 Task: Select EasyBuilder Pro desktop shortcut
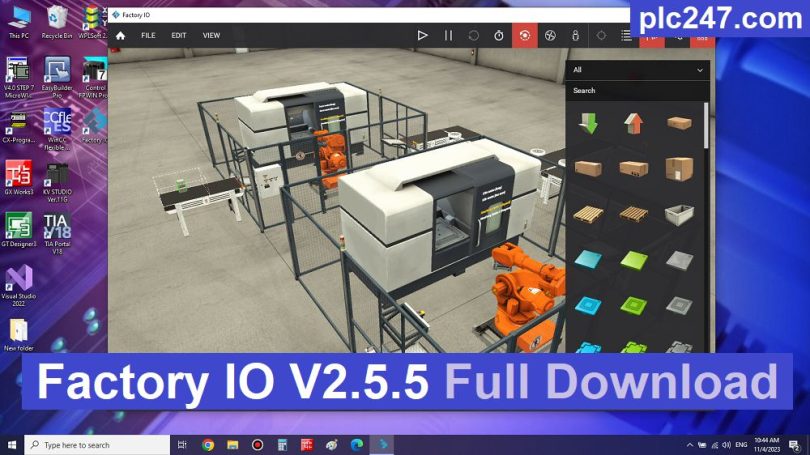(57, 77)
